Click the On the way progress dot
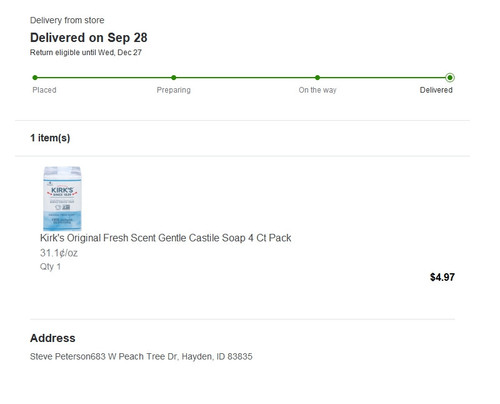500x404 pixels. coord(317,78)
